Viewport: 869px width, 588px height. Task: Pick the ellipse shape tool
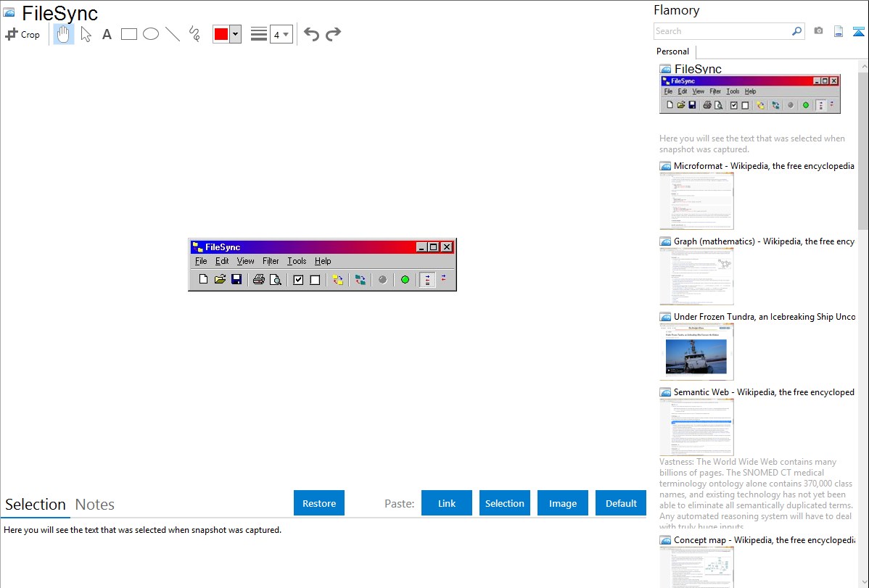click(151, 34)
